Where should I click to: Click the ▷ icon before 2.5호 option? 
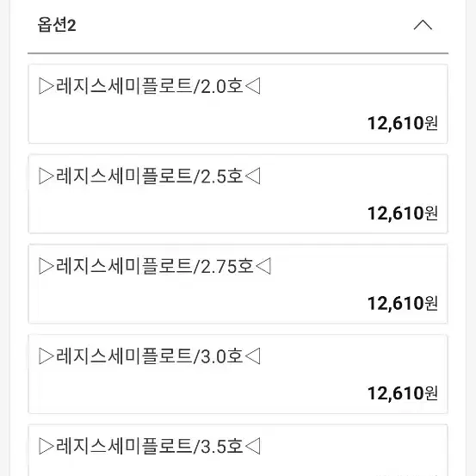pyautogui.click(x=46, y=176)
